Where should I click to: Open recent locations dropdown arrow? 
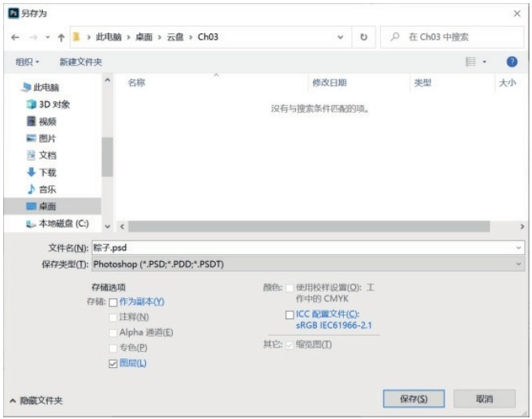48,37
